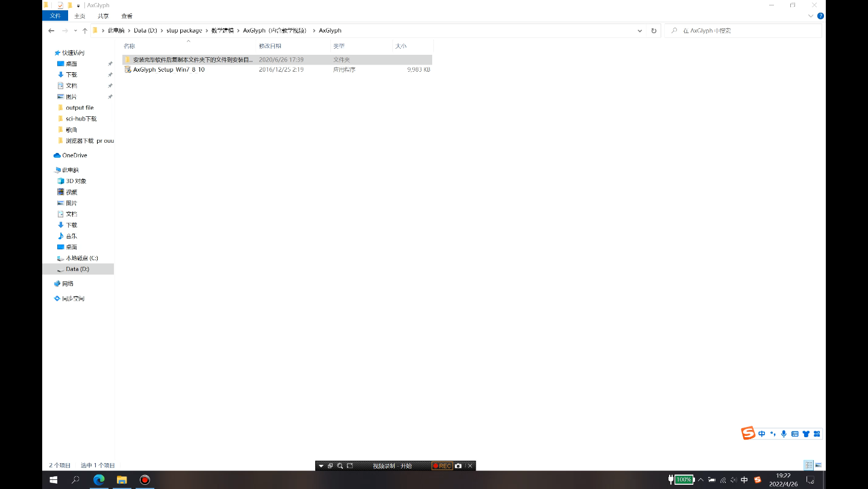Switch to large icons view layout
The height and width of the screenshot is (489, 868).
click(818, 465)
